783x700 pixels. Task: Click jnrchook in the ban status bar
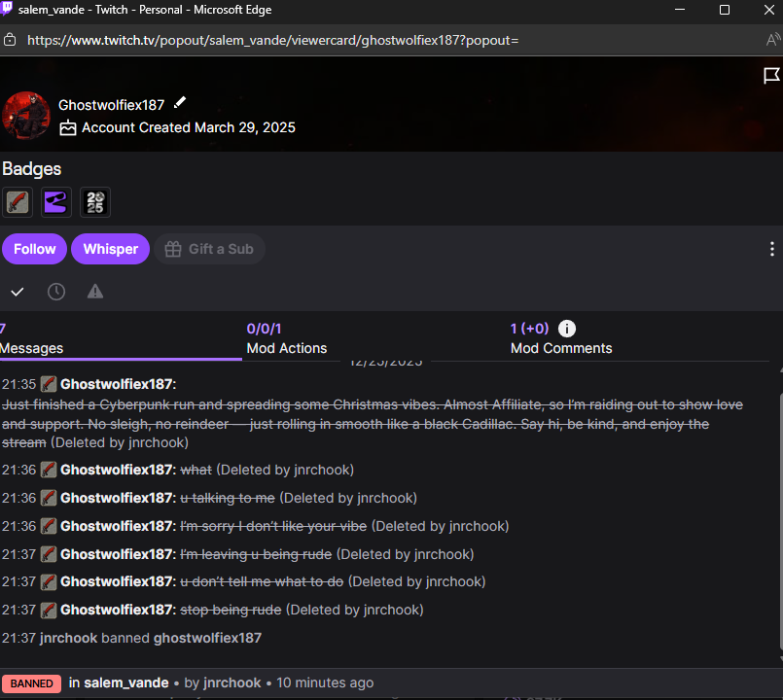tap(232, 682)
